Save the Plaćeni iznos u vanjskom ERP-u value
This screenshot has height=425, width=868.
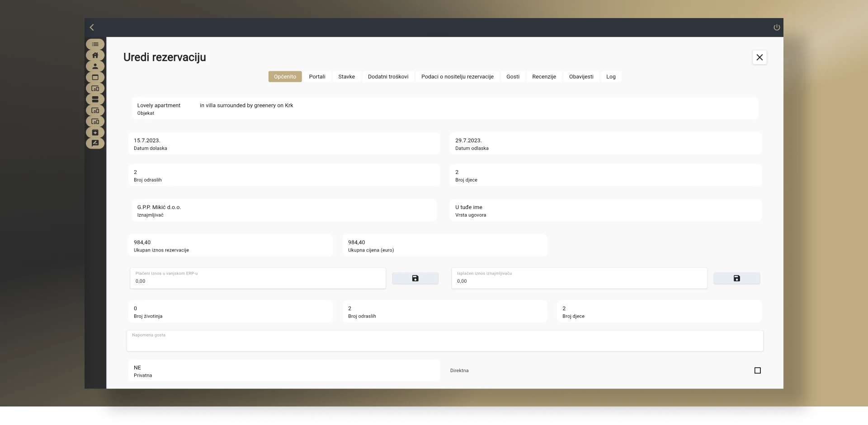(415, 278)
